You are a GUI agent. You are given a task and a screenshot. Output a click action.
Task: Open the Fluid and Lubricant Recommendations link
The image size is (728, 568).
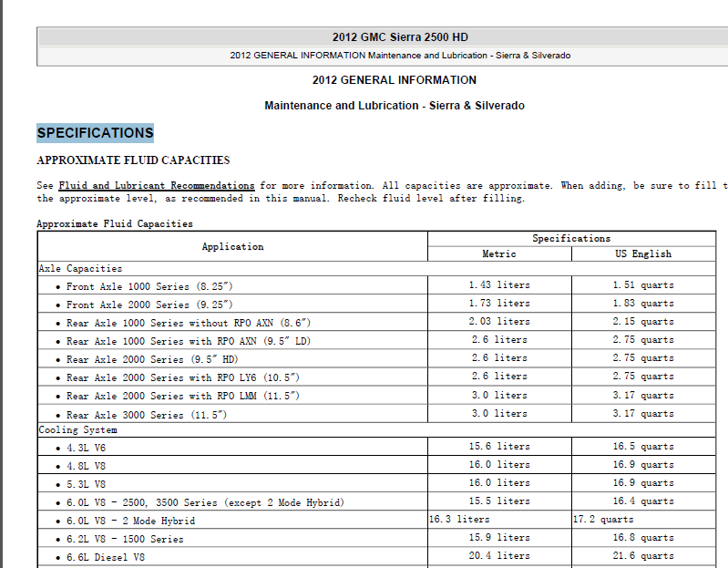click(x=157, y=186)
